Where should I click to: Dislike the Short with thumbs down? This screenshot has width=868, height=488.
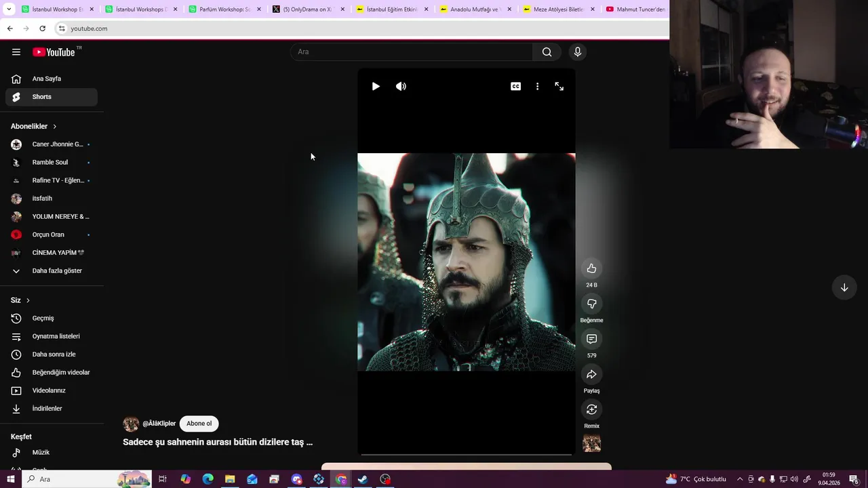coord(591,304)
